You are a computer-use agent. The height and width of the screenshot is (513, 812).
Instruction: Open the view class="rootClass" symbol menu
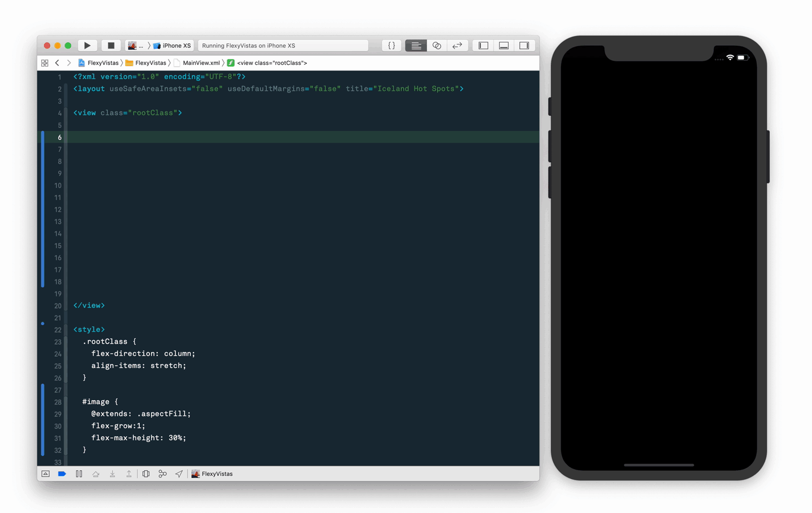[267, 63]
